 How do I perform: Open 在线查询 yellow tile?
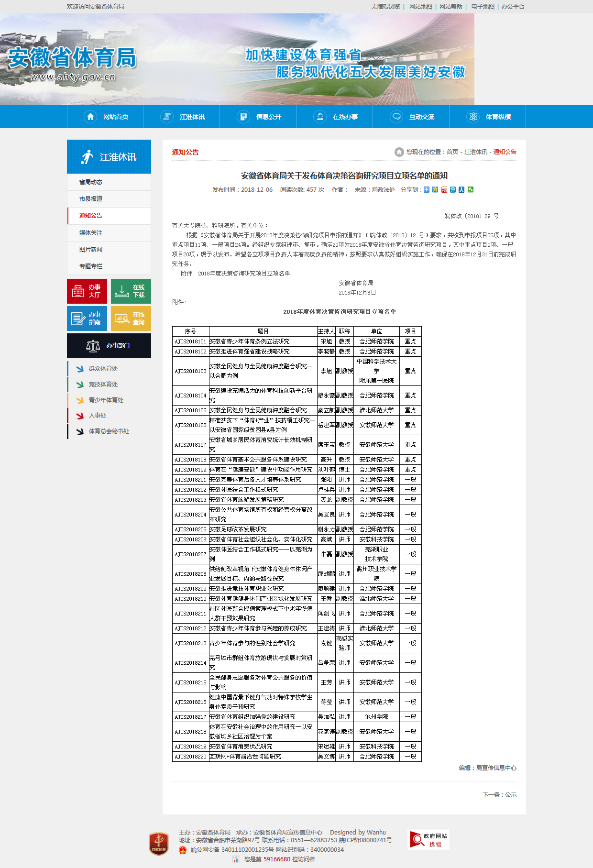131,319
